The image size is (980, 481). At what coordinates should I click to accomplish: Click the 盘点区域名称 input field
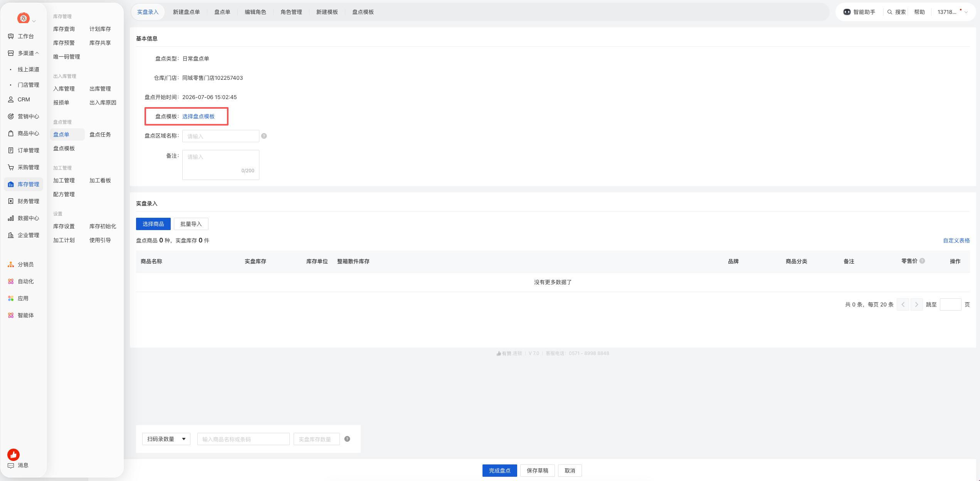220,136
